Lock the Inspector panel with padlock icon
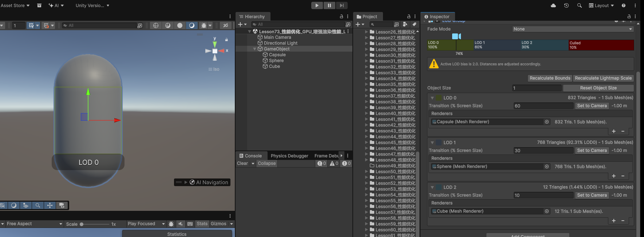This screenshot has width=644, height=237. coord(629,17)
